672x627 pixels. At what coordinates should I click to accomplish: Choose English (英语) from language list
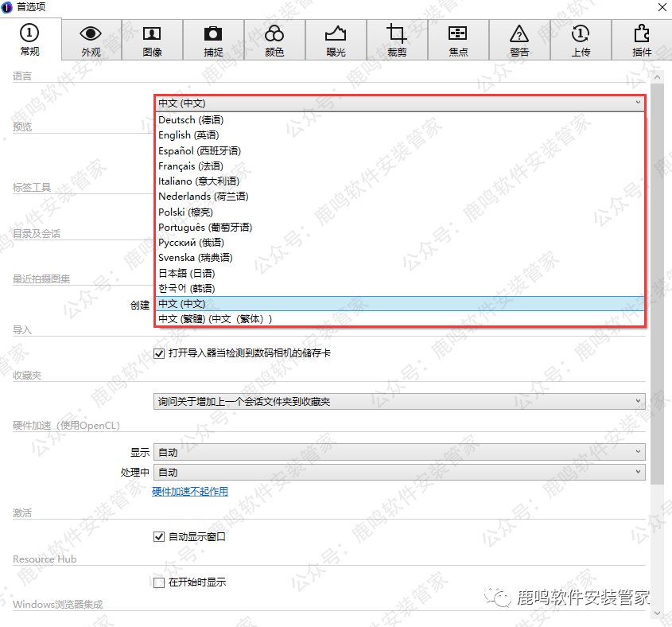(x=188, y=135)
